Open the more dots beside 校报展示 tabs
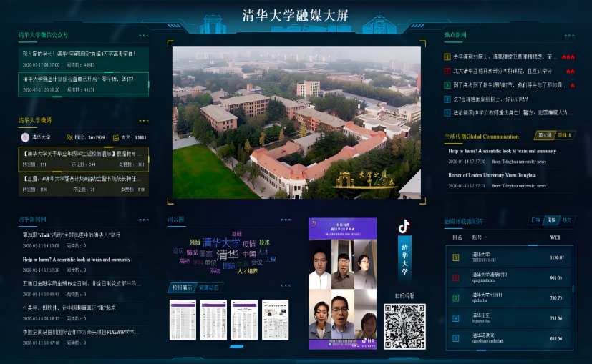This screenshot has width=592, height=364. [286, 286]
